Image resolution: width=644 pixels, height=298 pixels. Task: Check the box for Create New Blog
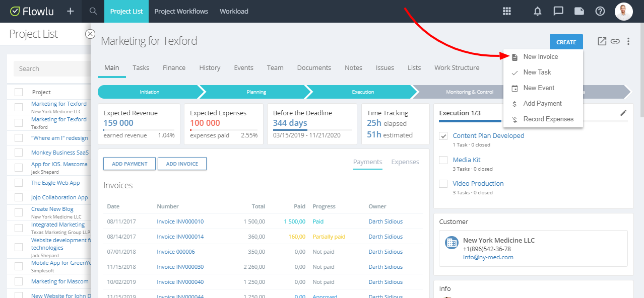[19, 212]
